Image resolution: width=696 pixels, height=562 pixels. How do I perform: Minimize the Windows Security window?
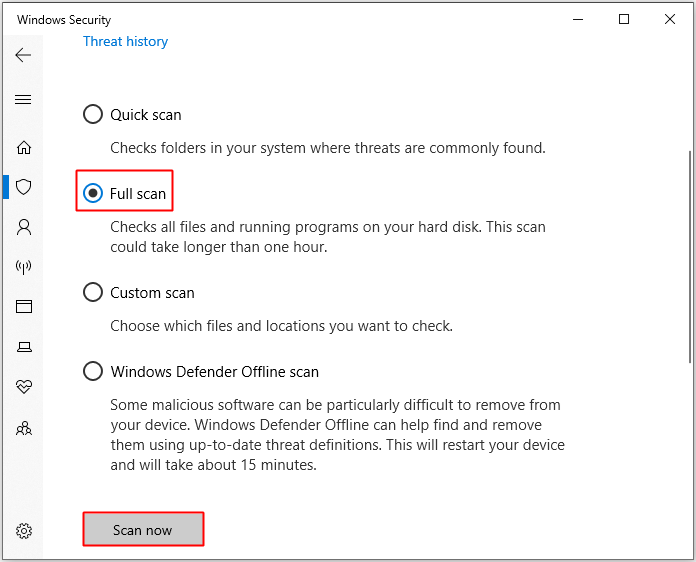(x=577, y=19)
